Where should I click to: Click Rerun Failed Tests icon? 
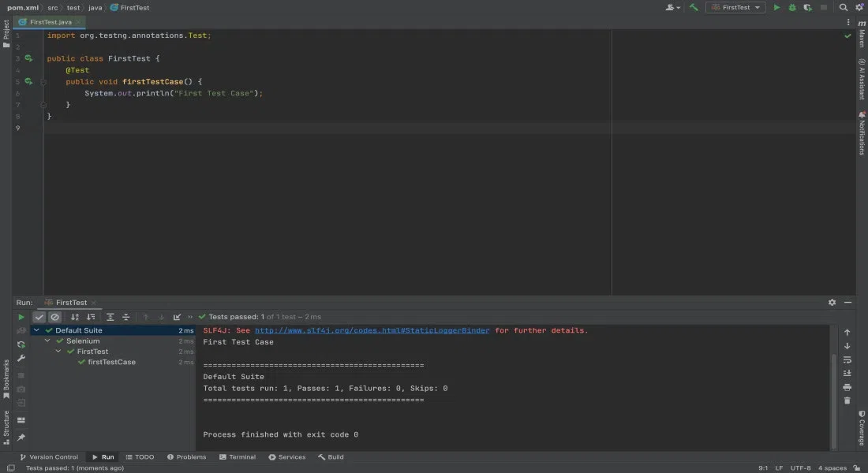coord(21,331)
